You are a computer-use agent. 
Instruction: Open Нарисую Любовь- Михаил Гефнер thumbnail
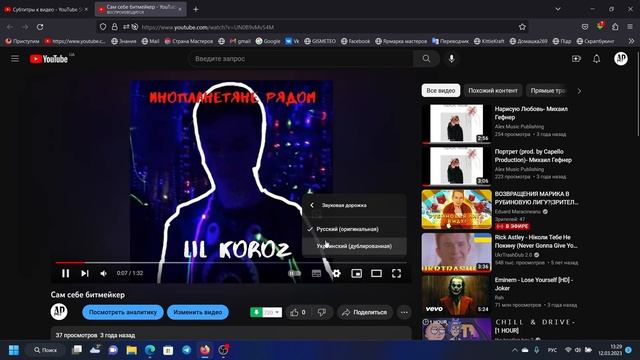point(457,123)
